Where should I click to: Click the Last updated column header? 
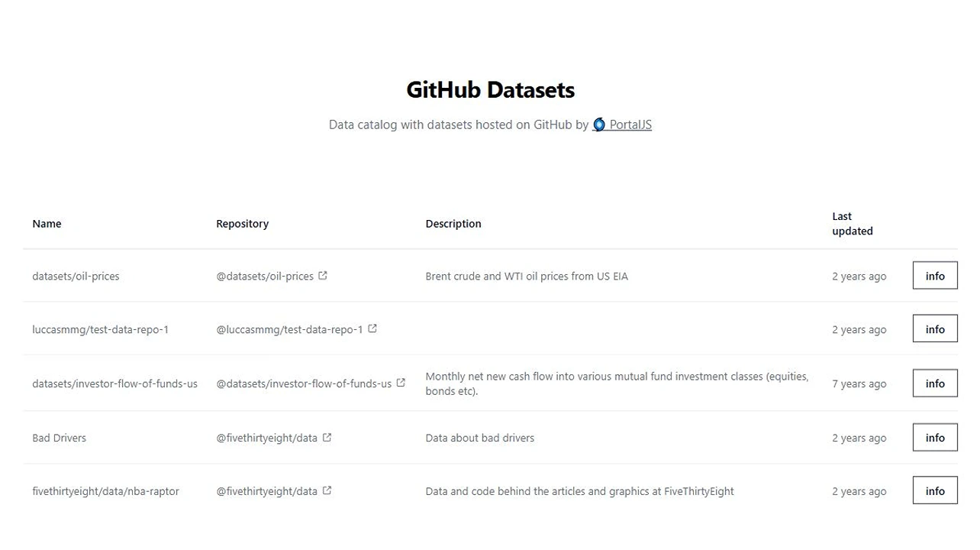coord(852,223)
